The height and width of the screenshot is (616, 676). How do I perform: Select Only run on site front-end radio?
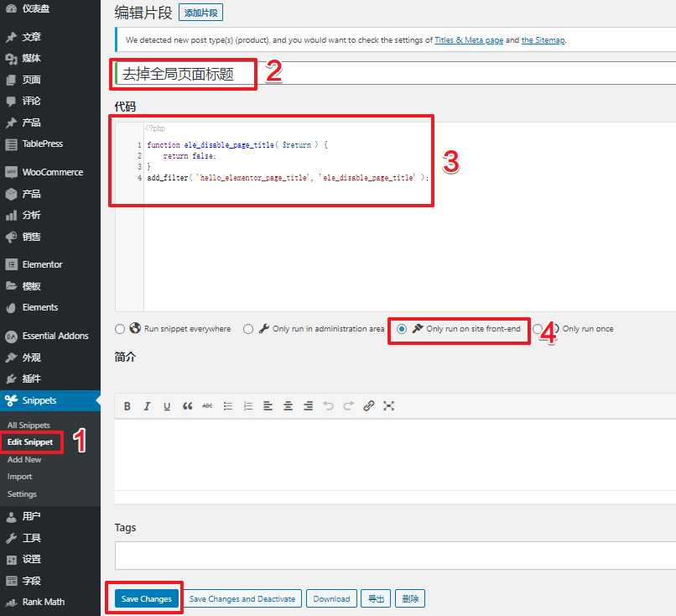click(x=402, y=329)
